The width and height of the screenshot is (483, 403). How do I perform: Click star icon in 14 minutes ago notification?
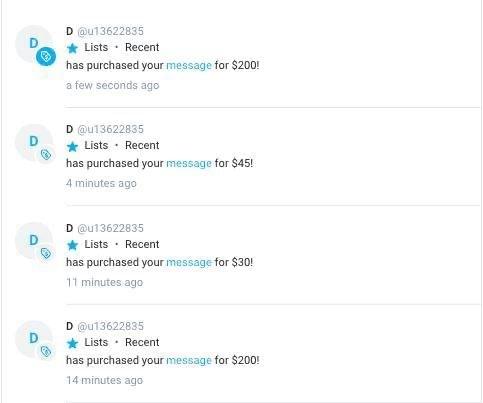click(72, 343)
